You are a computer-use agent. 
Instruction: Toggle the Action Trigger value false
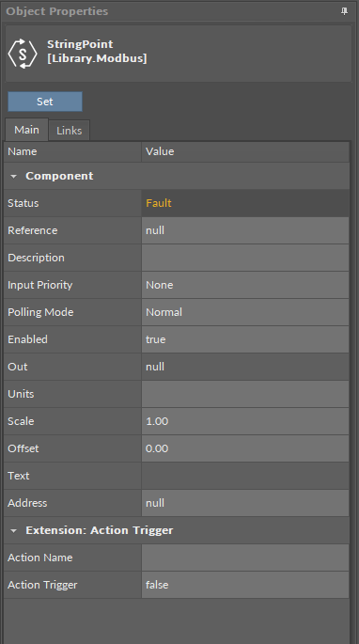click(x=245, y=585)
